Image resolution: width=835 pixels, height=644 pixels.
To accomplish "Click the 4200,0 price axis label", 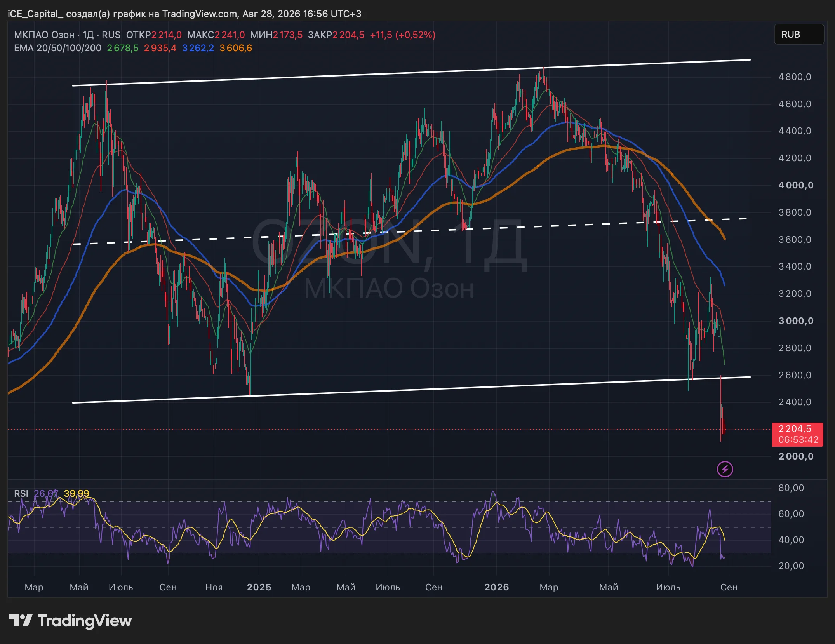I will [x=795, y=158].
